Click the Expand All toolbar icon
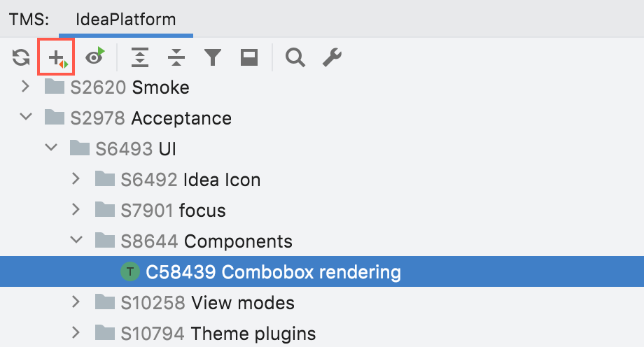Image resolution: width=644 pixels, height=347 pixels. click(141, 59)
